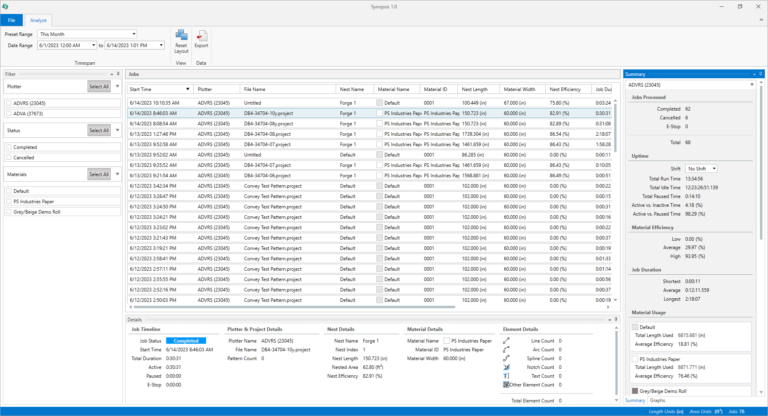Switch to the Summary bottom tab
The width and height of the screenshot is (768, 416).
click(635, 400)
